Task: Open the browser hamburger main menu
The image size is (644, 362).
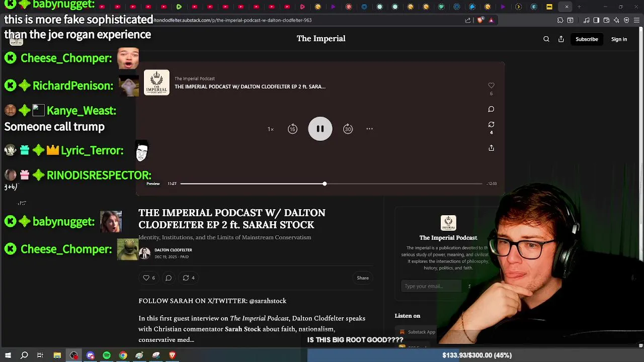Action: tap(636, 20)
